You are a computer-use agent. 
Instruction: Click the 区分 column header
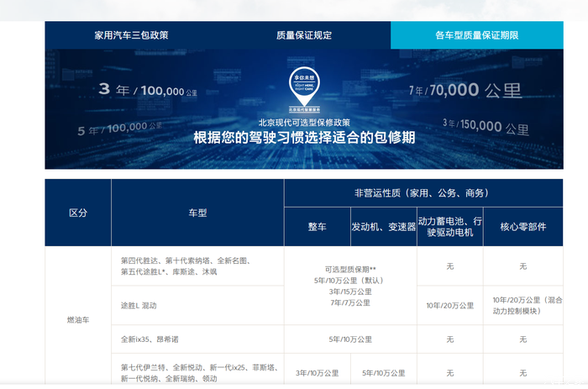78,213
